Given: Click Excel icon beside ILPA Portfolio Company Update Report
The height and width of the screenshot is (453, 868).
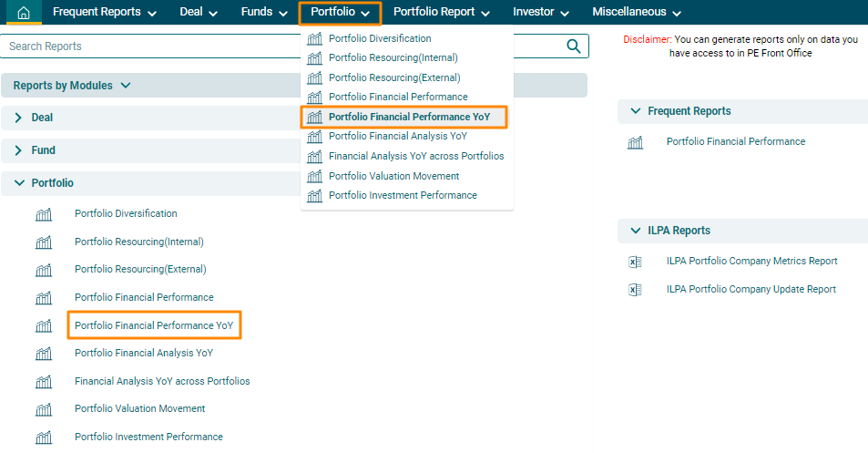Looking at the screenshot, I should (x=635, y=290).
